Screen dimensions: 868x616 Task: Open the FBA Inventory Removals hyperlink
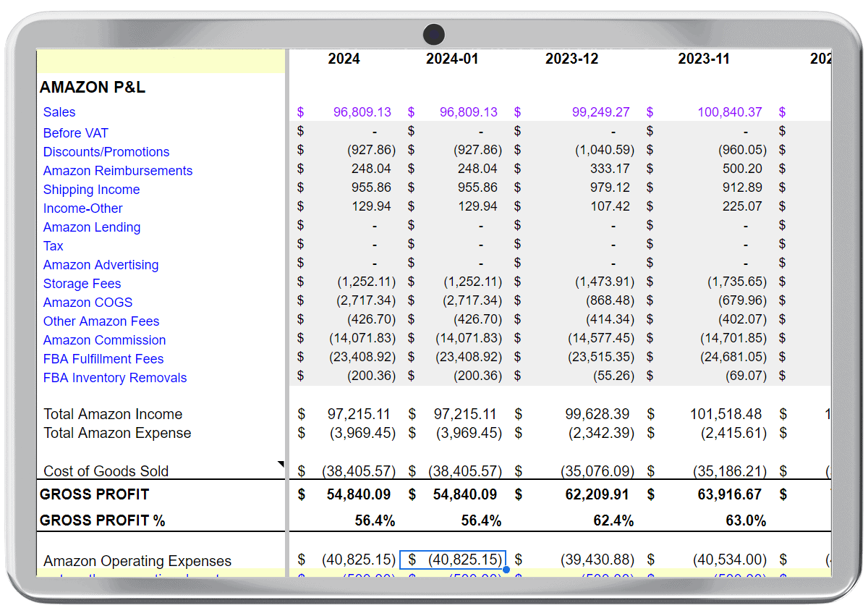coord(114,378)
